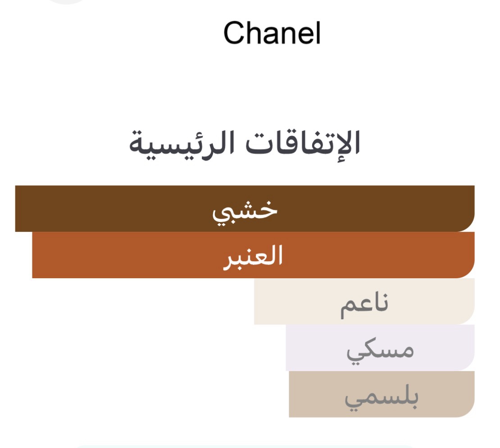This screenshot has height=448, width=500.
Task: Click the word خشبي
Action: point(245,211)
